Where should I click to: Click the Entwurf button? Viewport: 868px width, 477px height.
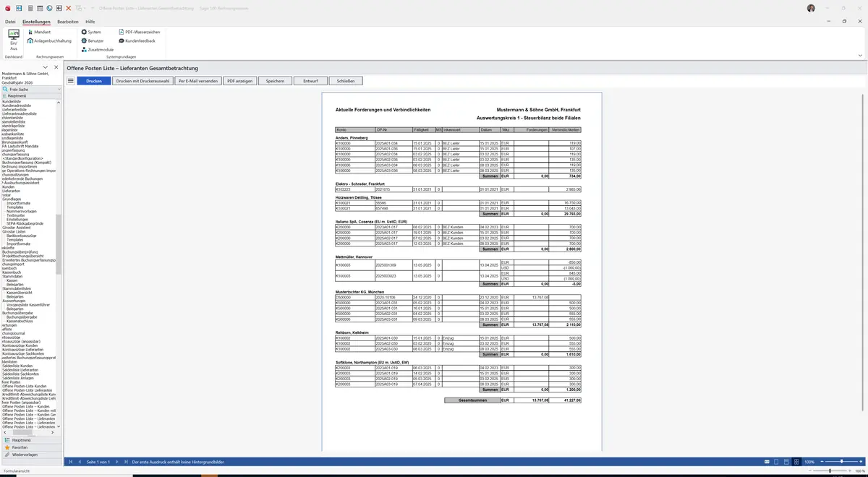(x=310, y=81)
